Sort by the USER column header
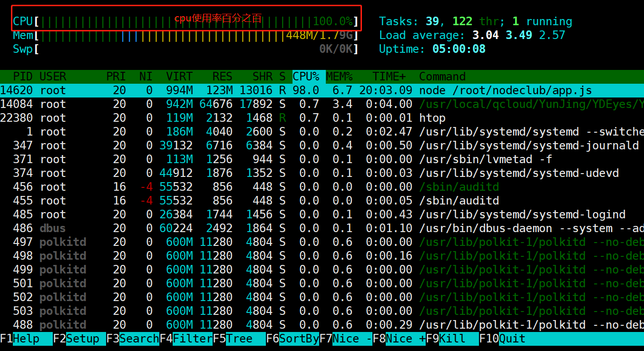644x351 pixels. (x=53, y=77)
